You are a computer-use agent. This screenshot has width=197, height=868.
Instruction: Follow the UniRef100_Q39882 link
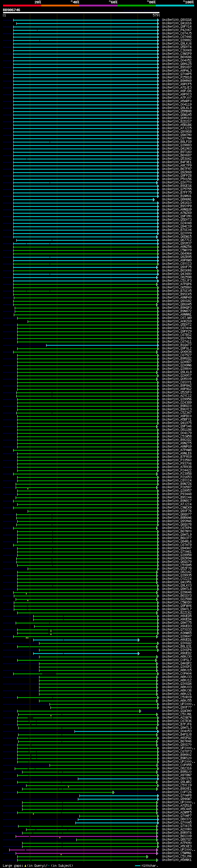click(x=177, y=40)
